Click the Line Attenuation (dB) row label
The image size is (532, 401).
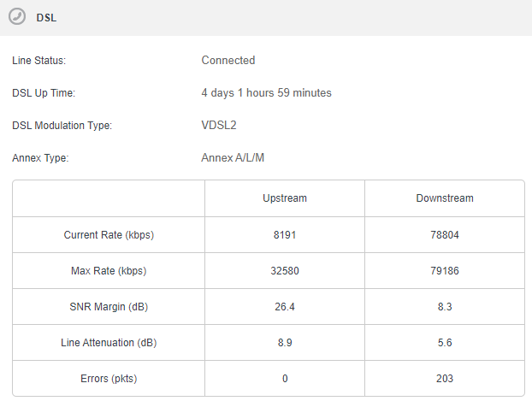(109, 343)
